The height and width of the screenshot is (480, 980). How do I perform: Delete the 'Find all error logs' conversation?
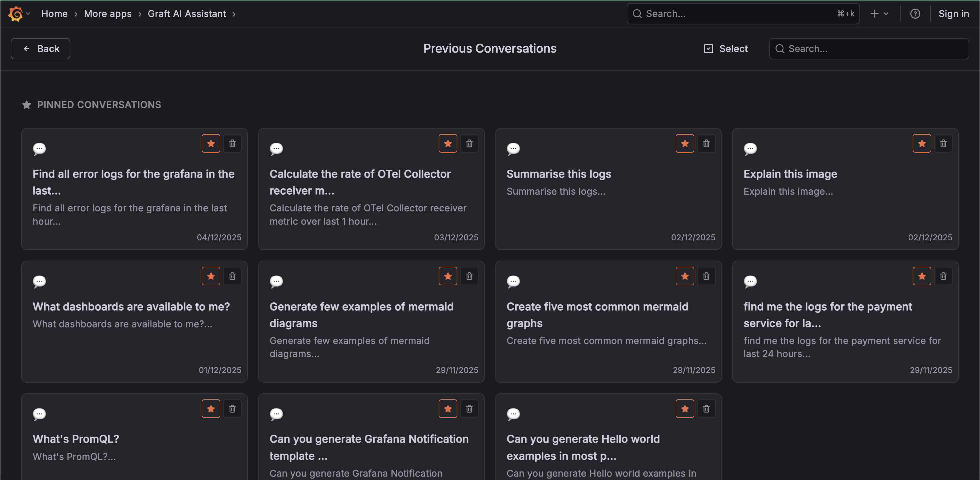point(232,143)
